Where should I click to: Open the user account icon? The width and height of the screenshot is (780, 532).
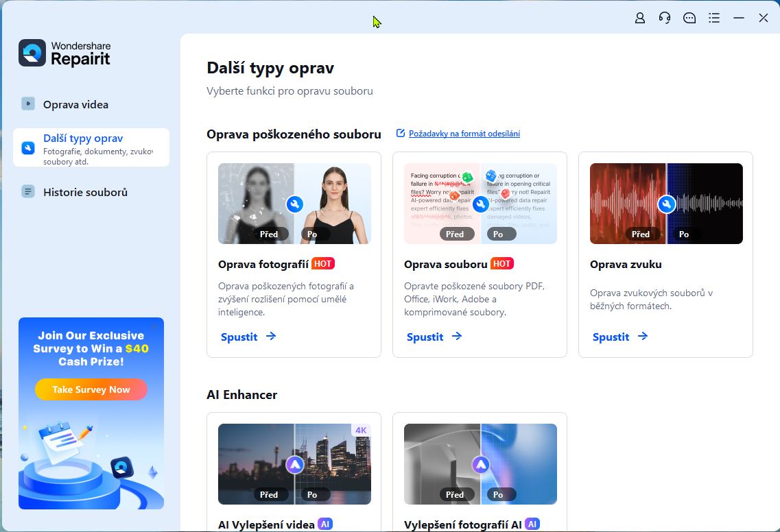pyautogui.click(x=639, y=19)
